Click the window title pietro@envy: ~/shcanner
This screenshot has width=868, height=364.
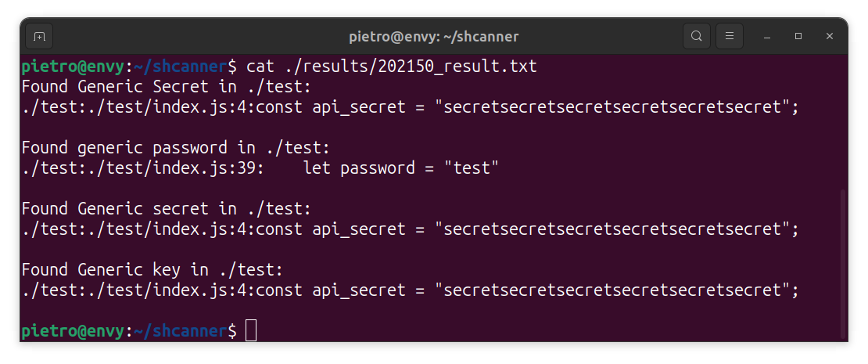433,36
